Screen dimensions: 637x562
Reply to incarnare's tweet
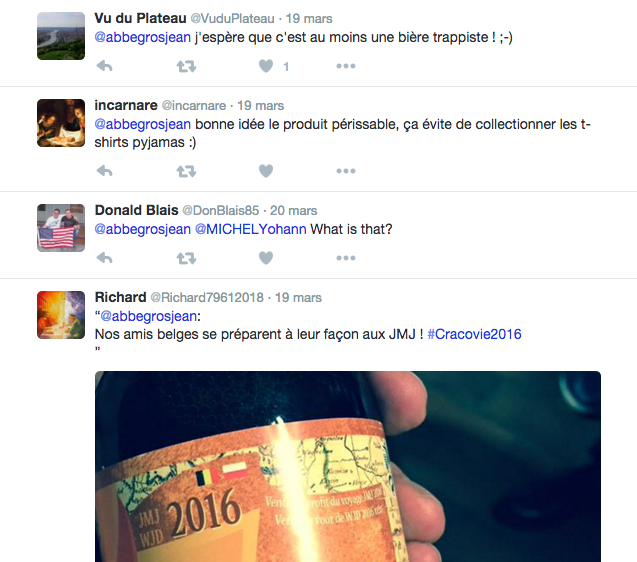[104, 171]
